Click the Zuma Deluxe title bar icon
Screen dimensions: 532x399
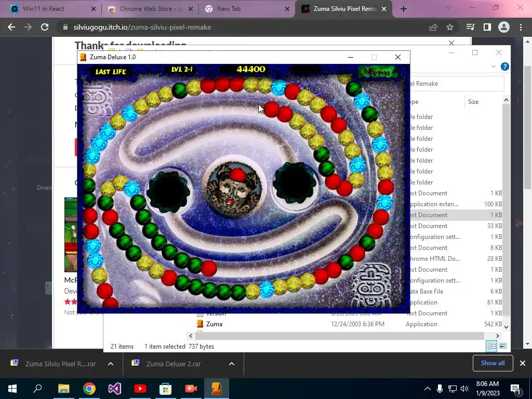tap(83, 57)
